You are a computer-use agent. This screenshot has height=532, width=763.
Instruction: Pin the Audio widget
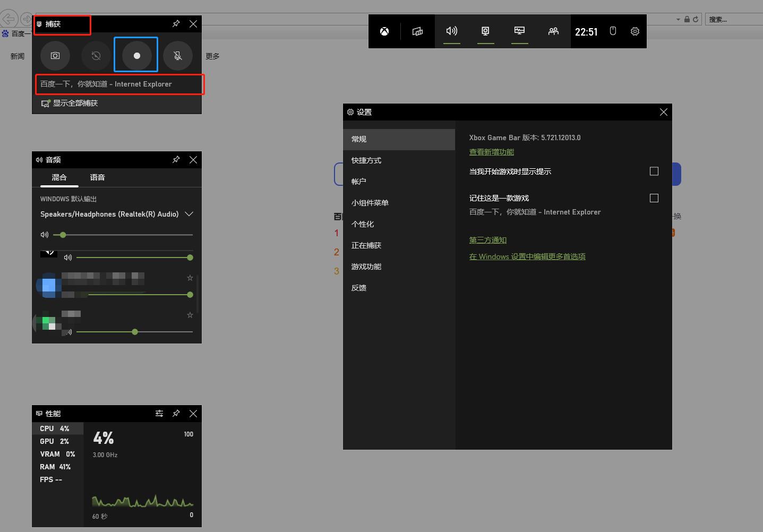[x=176, y=160]
